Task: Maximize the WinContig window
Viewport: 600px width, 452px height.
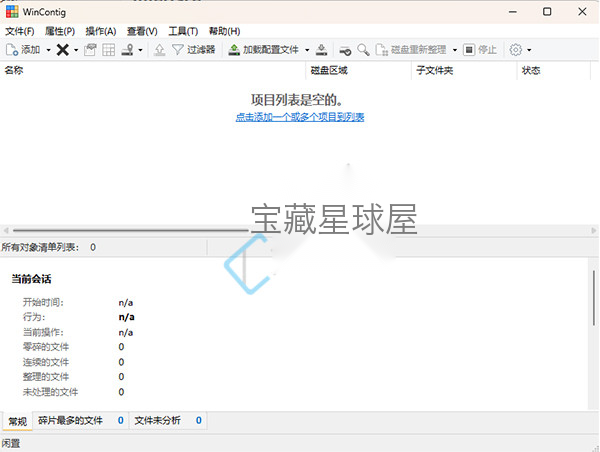Action: [547, 12]
